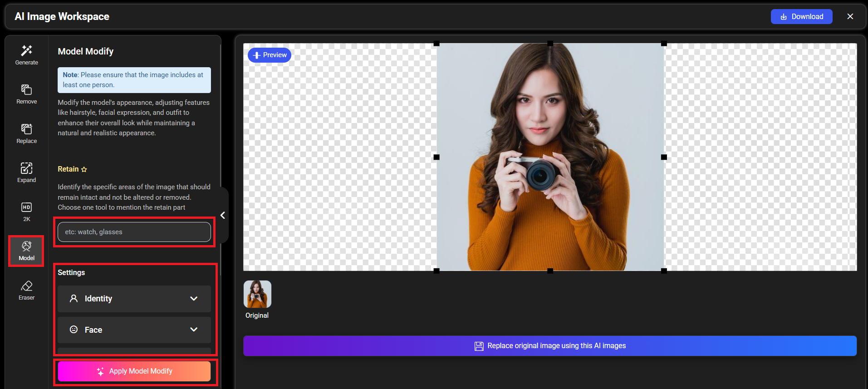Open the Expand tool

[x=26, y=172]
